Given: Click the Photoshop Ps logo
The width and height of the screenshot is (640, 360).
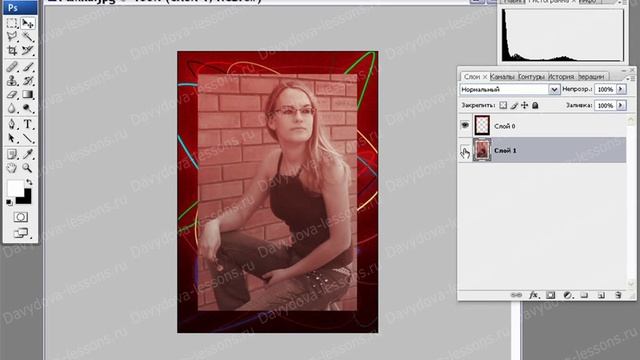Looking at the screenshot, I should pos(13,8).
